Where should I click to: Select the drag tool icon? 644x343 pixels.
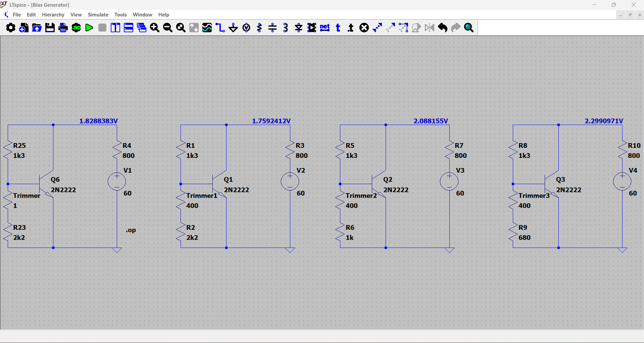(x=403, y=28)
